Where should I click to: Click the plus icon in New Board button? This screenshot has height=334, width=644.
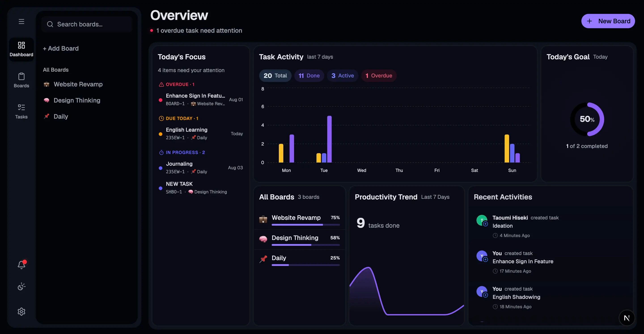[589, 21]
